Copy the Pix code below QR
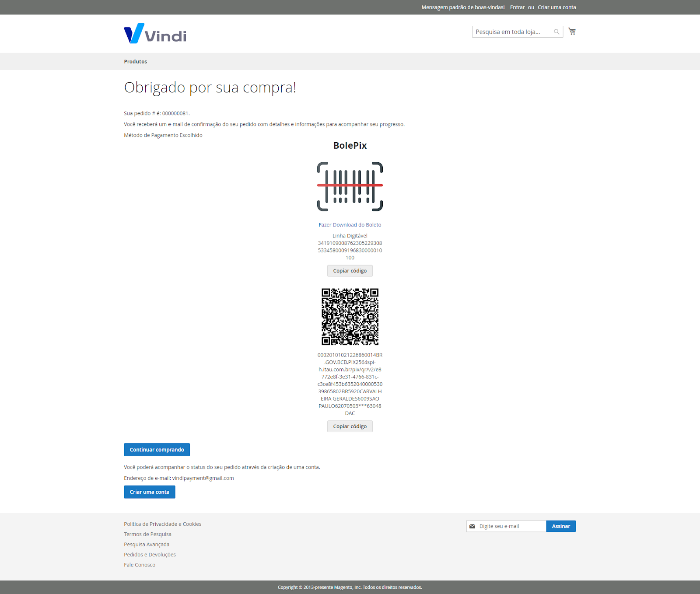 pyautogui.click(x=350, y=426)
